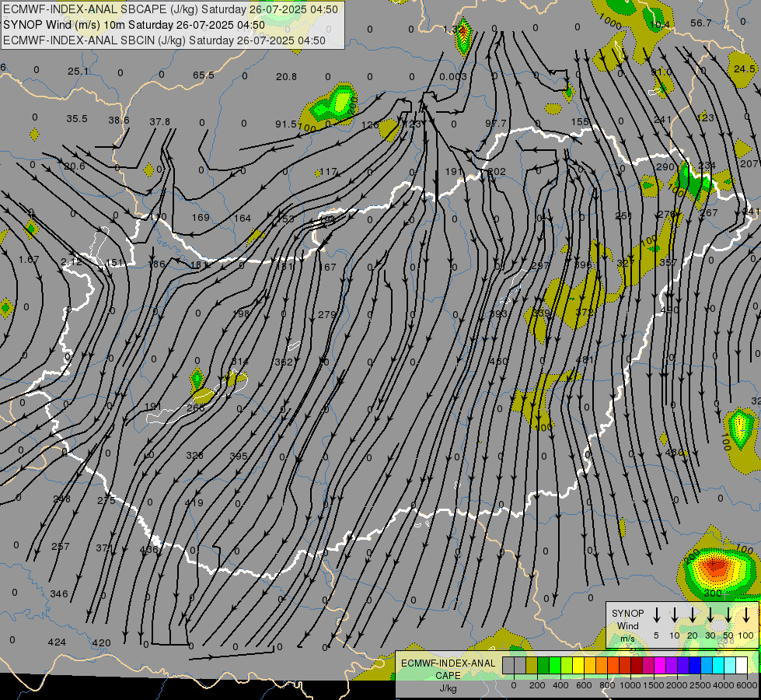Select the white swatch at colour bar end
Viewport: 761px width, 700px height.
(741, 665)
